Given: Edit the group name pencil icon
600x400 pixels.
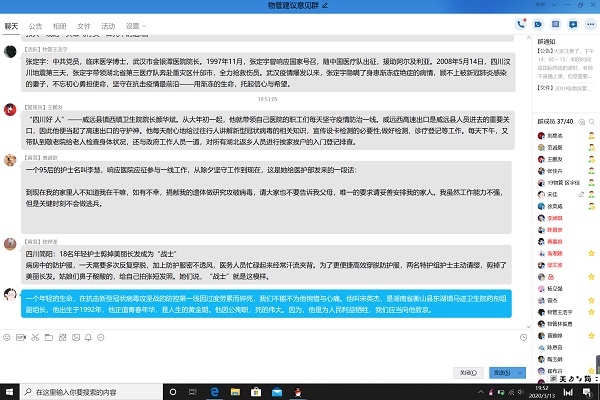Looking at the screenshot, I should click(x=325, y=5).
